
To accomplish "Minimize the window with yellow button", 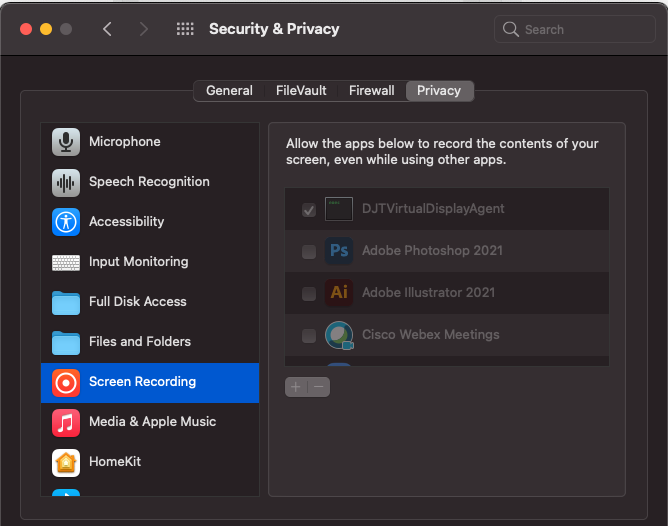I will pos(46,29).
